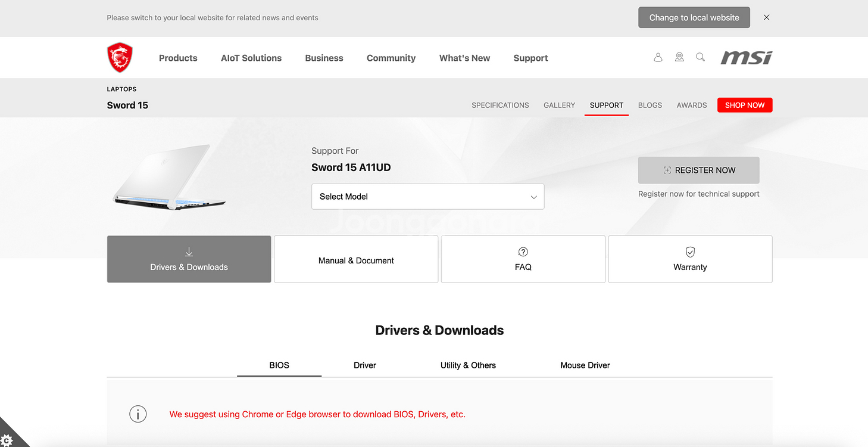Click the 'Please switch to your local website' notice

pyautogui.click(x=213, y=18)
